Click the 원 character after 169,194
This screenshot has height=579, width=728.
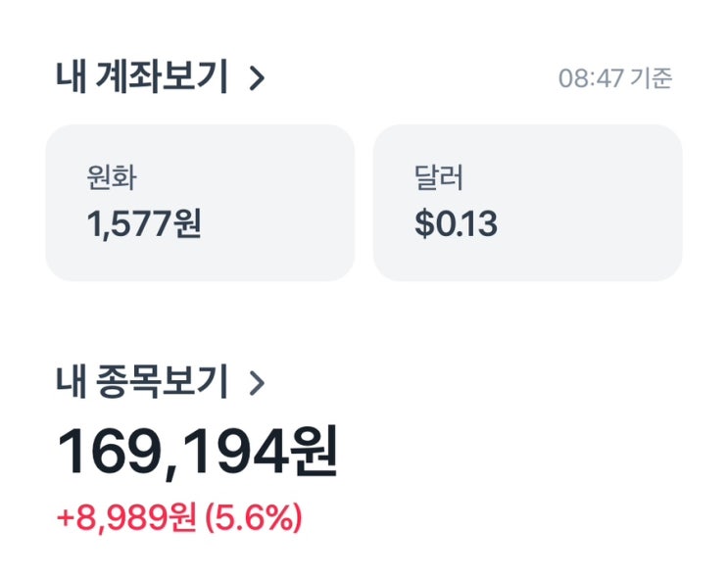310,453
